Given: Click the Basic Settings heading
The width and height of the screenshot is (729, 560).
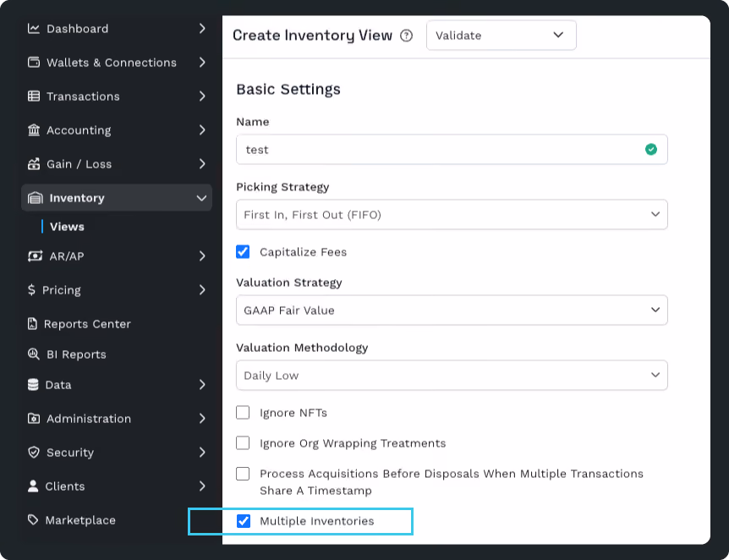Looking at the screenshot, I should coord(288,89).
